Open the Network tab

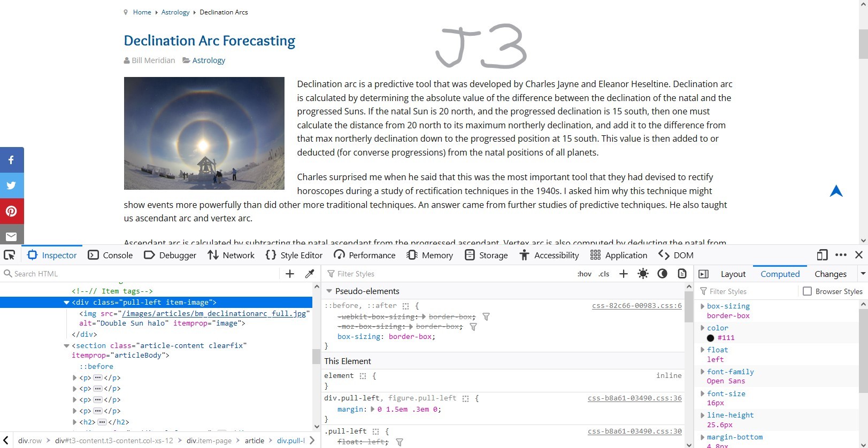tap(231, 255)
